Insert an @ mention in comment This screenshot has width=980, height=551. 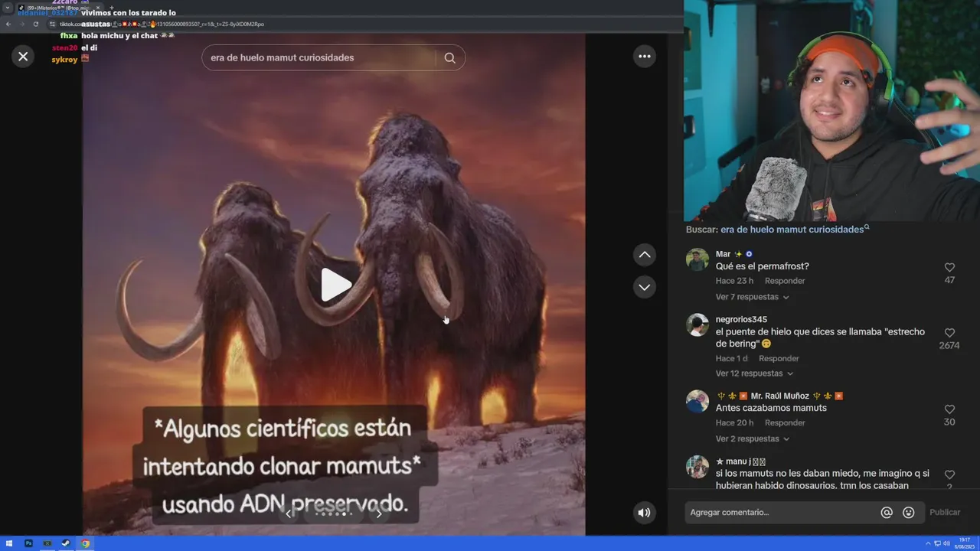[887, 513]
